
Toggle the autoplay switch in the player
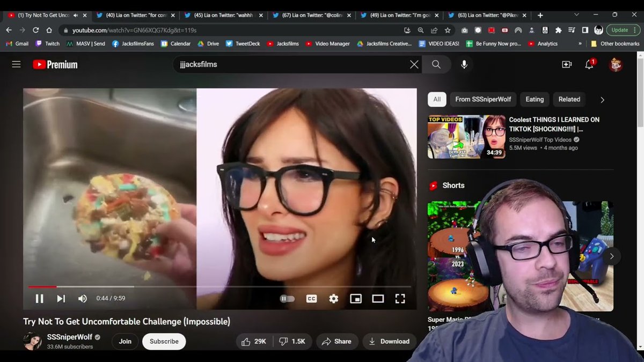(x=287, y=298)
